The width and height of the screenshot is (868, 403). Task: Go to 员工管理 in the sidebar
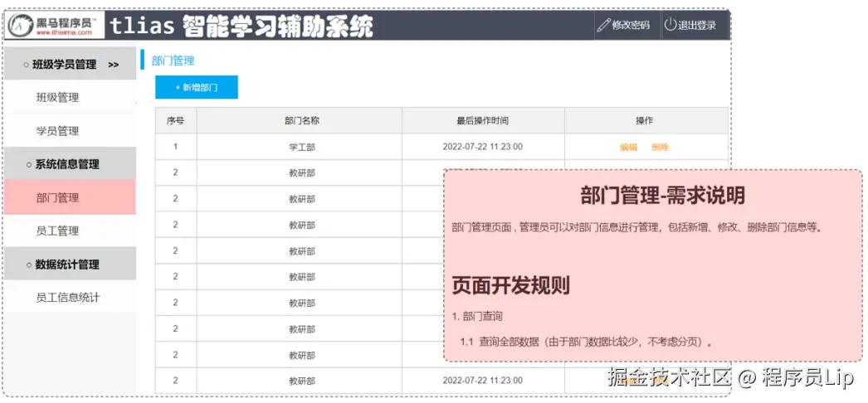[57, 231]
